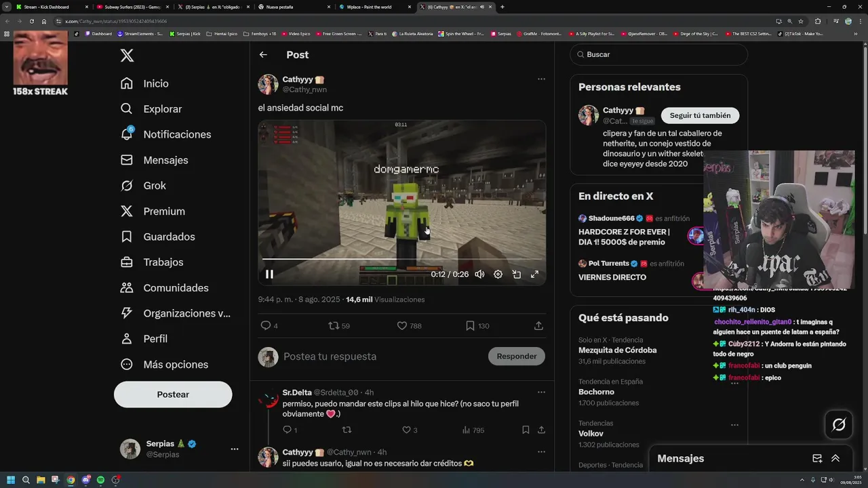Viewport: 868px width, 488px height.
Task: Open 14,6 mil Visualizaciones count
Action: [x=385, y=300]
